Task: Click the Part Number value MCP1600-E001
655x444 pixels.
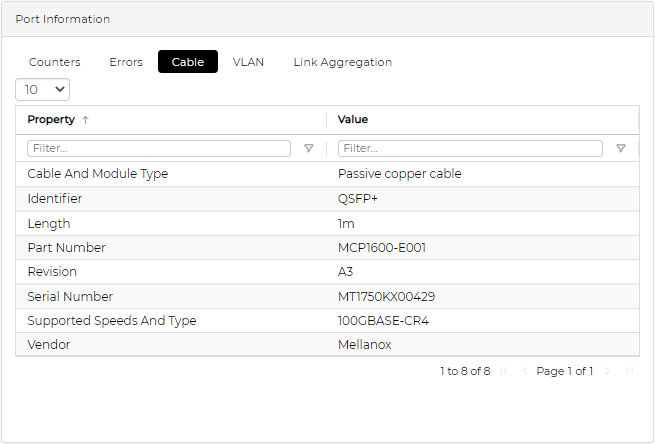Action: [383, 248]
